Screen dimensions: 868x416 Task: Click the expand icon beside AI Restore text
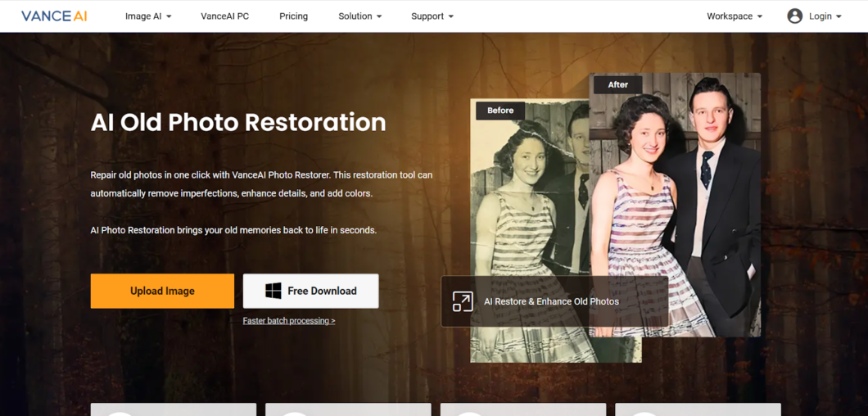click(463, 301)
